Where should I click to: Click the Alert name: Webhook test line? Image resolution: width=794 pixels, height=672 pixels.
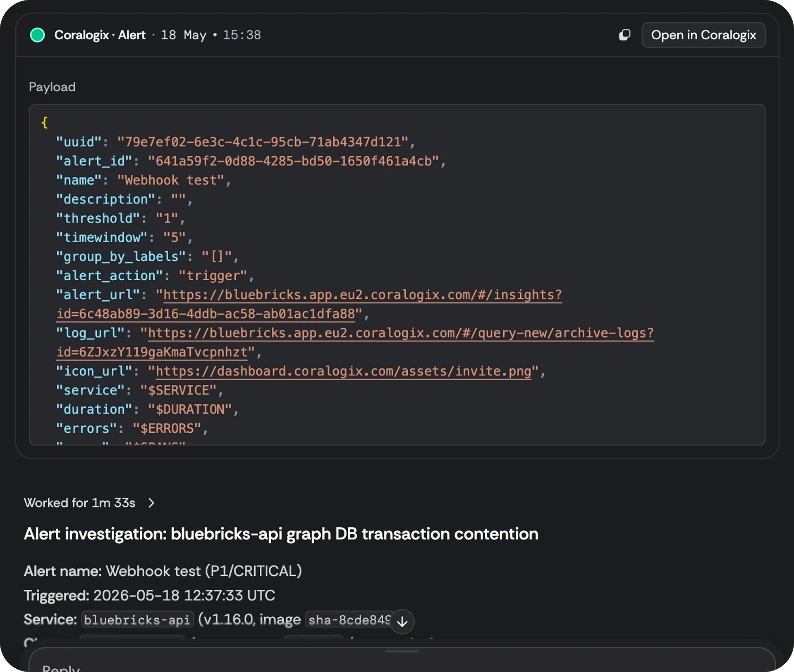(x=163, y=571)
